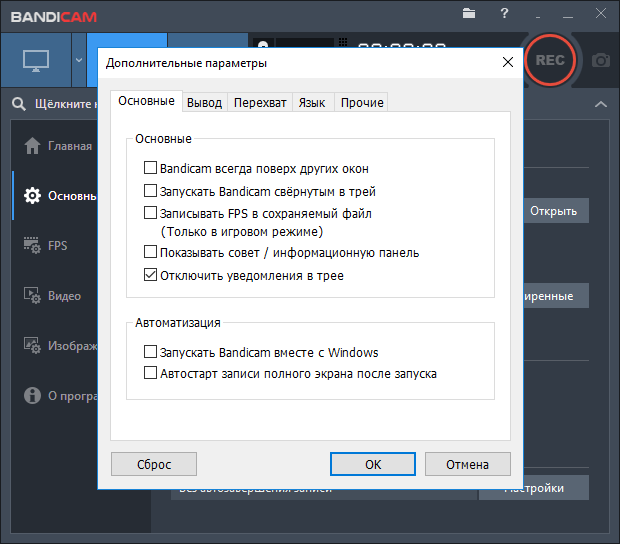Open the Bandicam help question mark

504,13
